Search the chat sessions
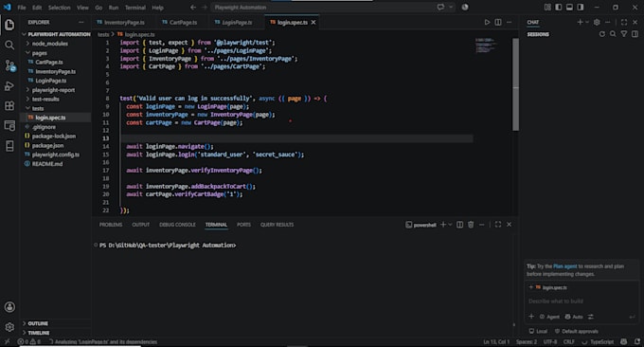Screen dimensions: 644x347 613,34
